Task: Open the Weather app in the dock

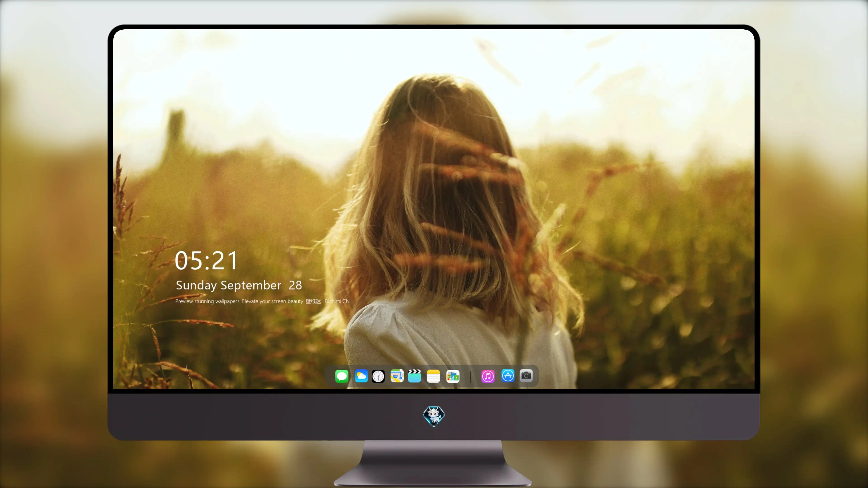Action: [361, 376]
